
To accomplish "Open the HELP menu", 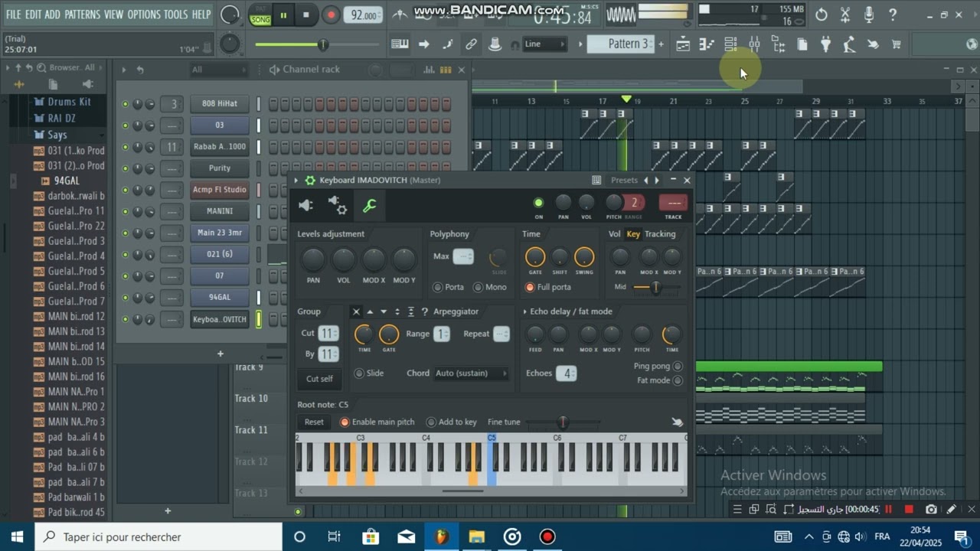I will pos(201,15).
